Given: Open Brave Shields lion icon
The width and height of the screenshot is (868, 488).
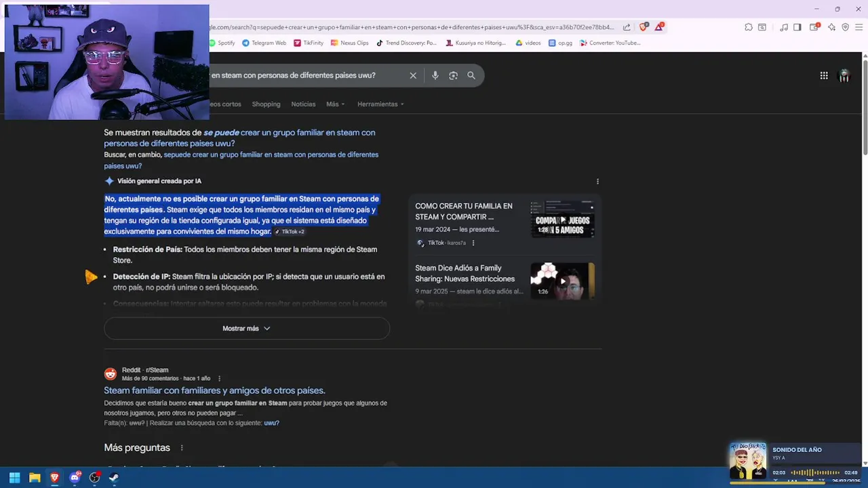Looking at the screenshot, I should click(x=644, y=27).
